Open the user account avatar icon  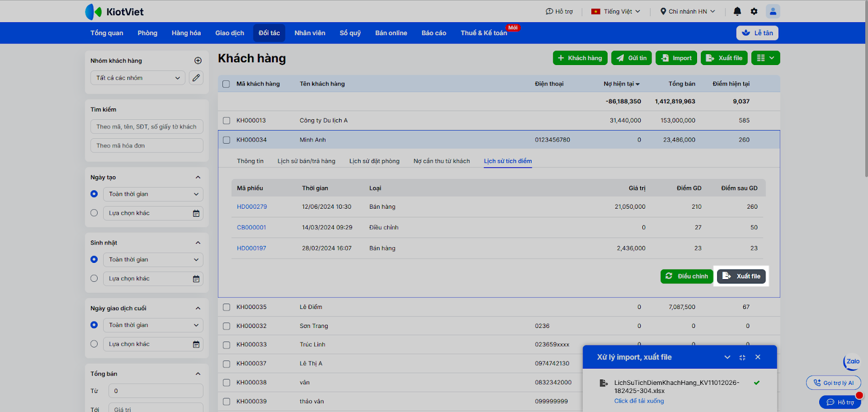pyautogui.click(x=773, y=11)
